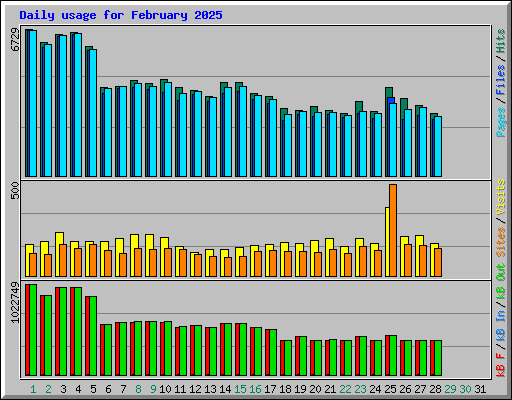The image size is (512, 400).
Task: Click the yellow Visits bar for day 25
Action: 387,242
